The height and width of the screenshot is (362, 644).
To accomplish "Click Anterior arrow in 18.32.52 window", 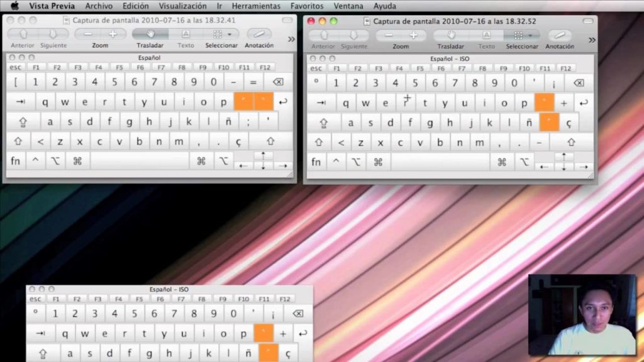I will point(324,35).
